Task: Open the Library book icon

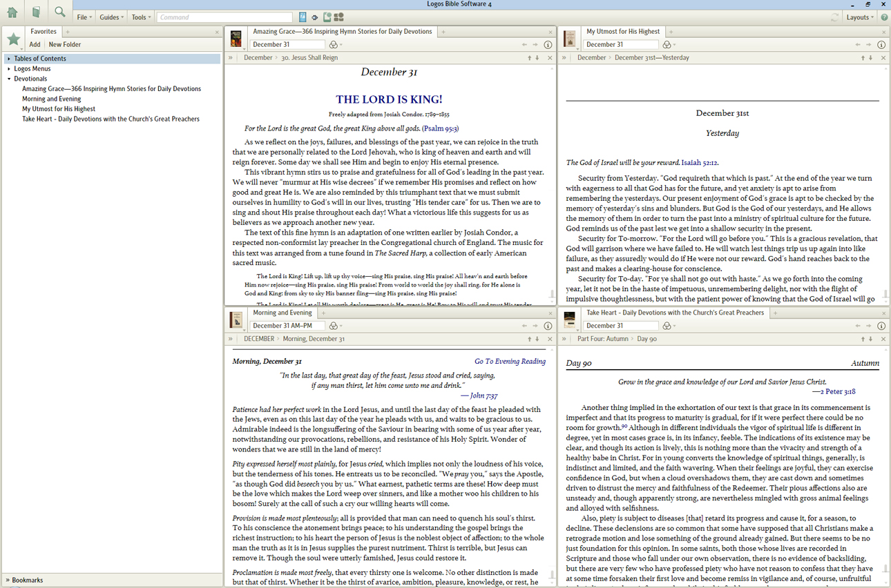Action: (x=36, y=13)
